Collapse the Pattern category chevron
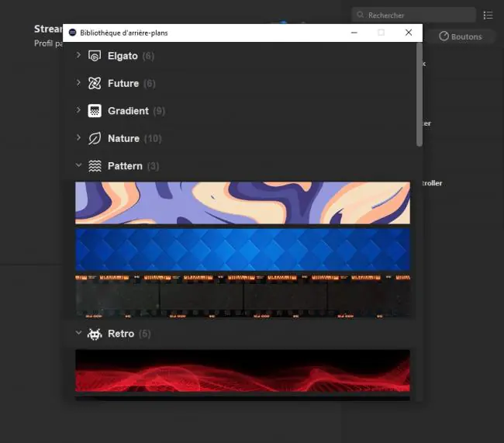The height and width of the screenshot is (443, 504). [78, 165]
